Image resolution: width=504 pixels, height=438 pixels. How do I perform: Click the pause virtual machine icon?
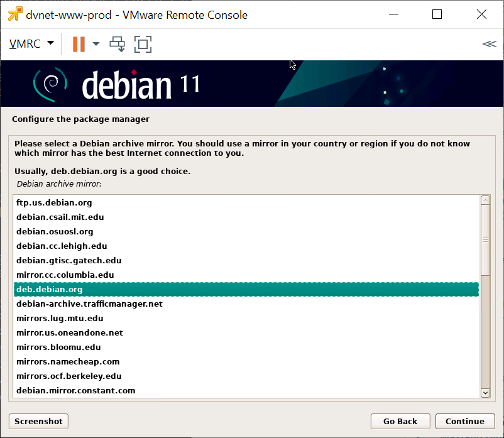click(79, 44)
